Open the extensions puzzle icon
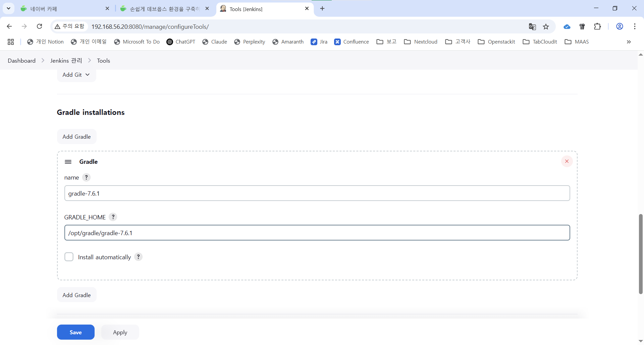Viewport: 644px width, 345px height. (597, 26)
